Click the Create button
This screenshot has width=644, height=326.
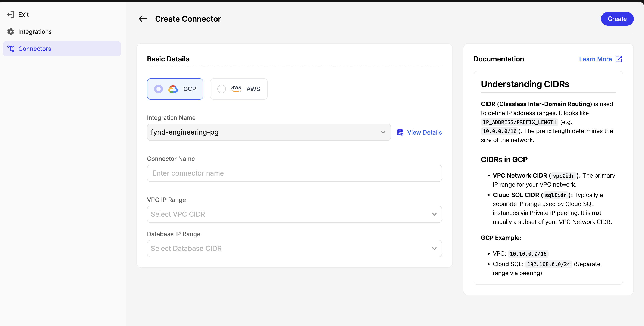617,19
